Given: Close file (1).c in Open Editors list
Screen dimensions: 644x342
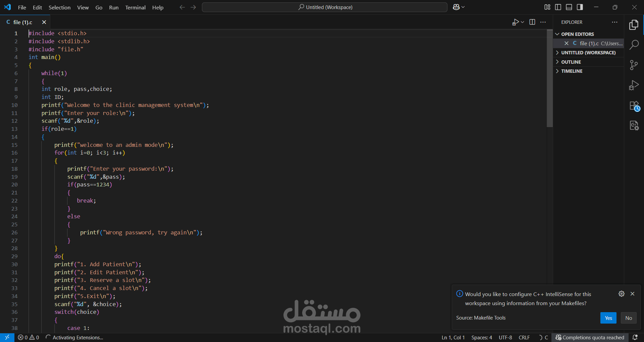Looking at the screenshot, I should pos(567,43).
